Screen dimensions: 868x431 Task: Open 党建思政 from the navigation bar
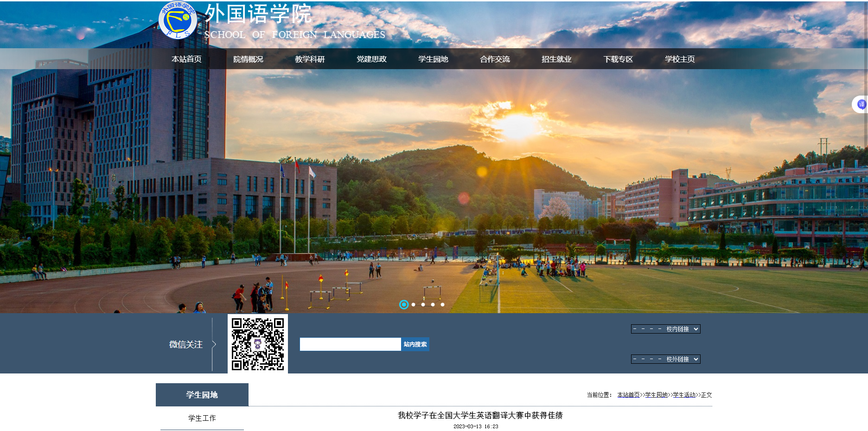371,59
